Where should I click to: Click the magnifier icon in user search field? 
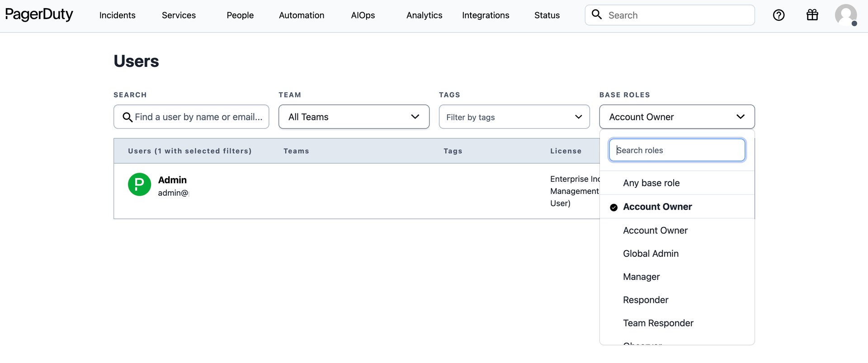[x=127, y=117]
